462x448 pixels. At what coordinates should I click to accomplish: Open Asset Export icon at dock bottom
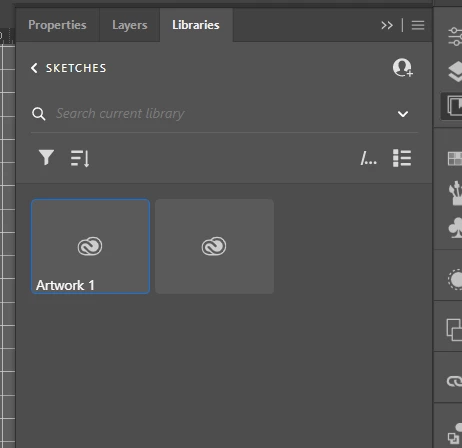coord(455,434)
